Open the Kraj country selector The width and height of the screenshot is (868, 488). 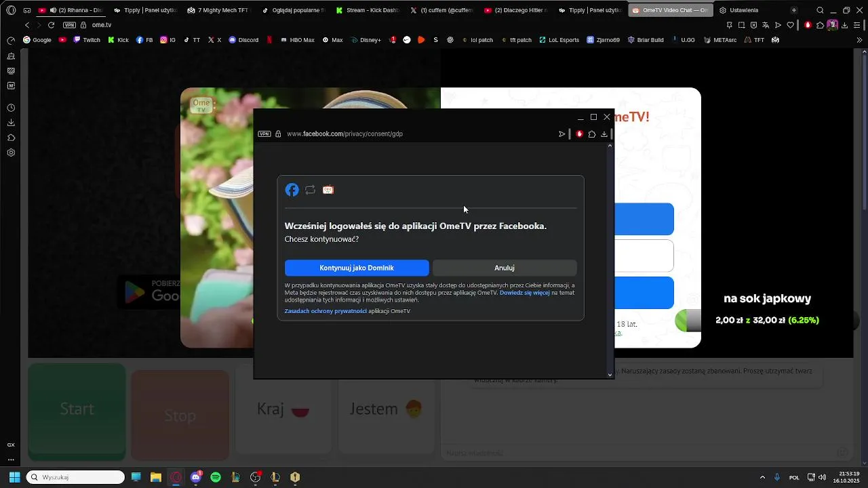coord(283,409)
